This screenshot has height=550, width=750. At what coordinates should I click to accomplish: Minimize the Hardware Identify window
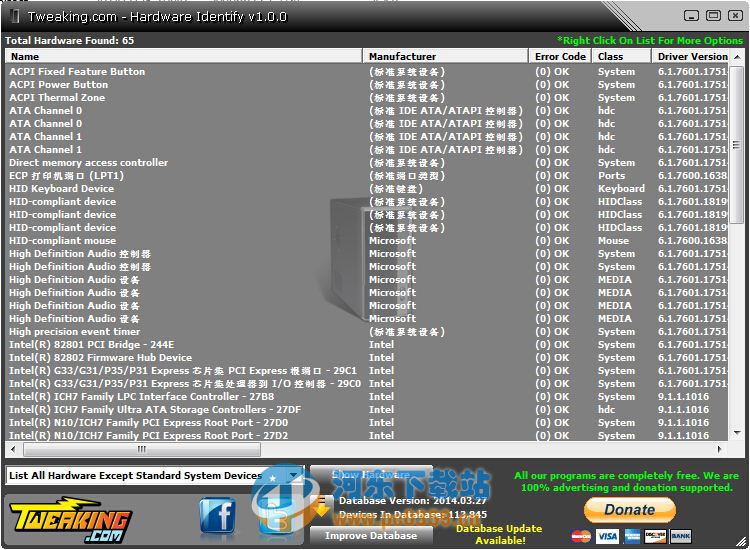coord(691,16)
